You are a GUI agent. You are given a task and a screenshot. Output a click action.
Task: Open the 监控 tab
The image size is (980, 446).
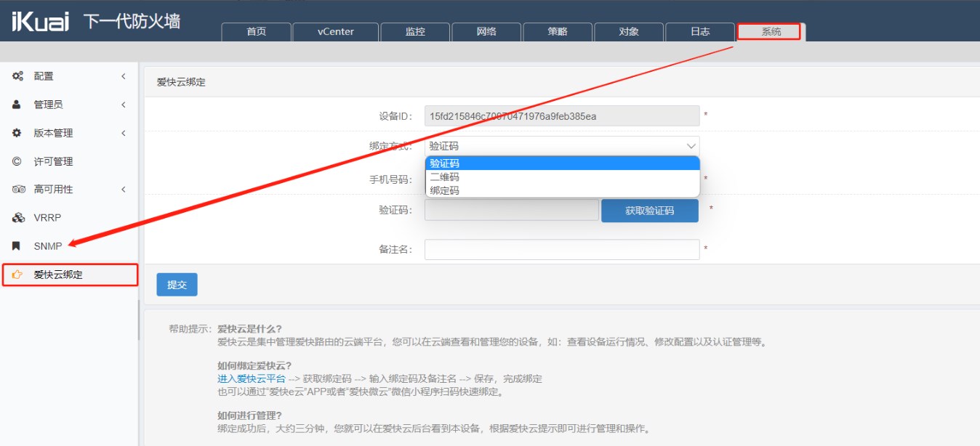(x=415, y=32)
